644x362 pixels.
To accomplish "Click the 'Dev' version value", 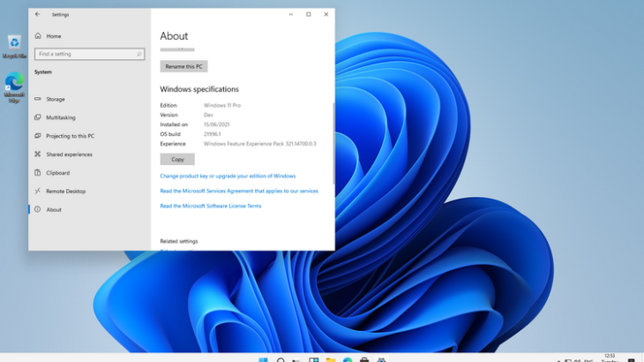I will [208, 115].
